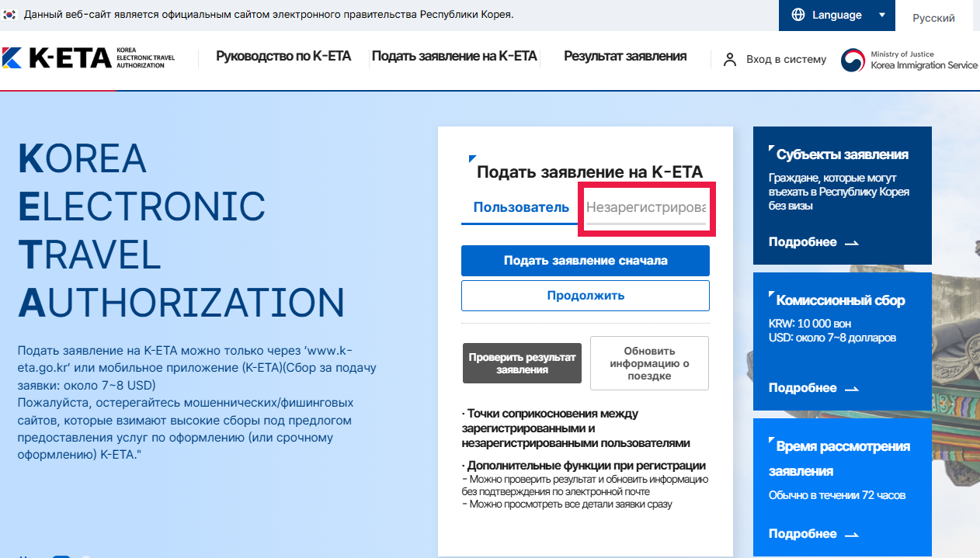Click the Korea Immigration Service emblem
980x558 pixels.
[x=853, y=61]
